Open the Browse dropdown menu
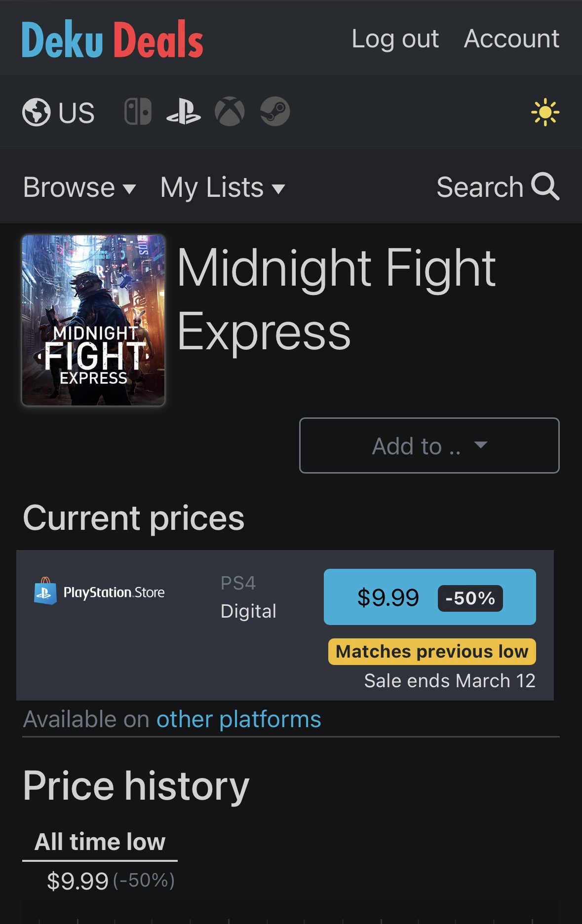 tap(79, 187)
